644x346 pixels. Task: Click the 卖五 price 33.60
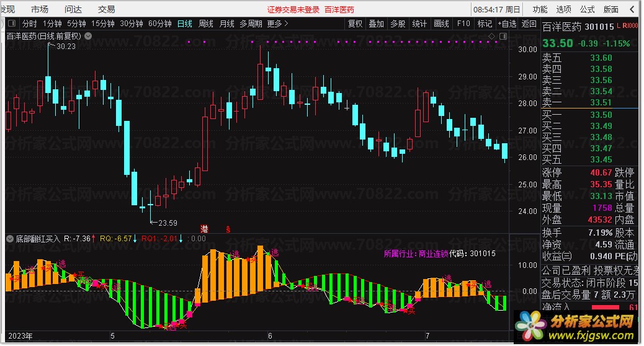click(x=601, y=58)
